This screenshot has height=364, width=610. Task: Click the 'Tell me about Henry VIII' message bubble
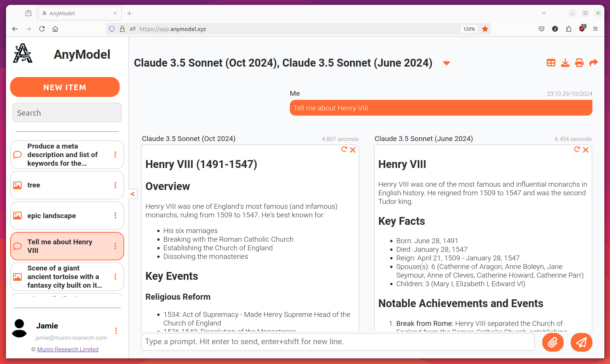pos(441,108)
